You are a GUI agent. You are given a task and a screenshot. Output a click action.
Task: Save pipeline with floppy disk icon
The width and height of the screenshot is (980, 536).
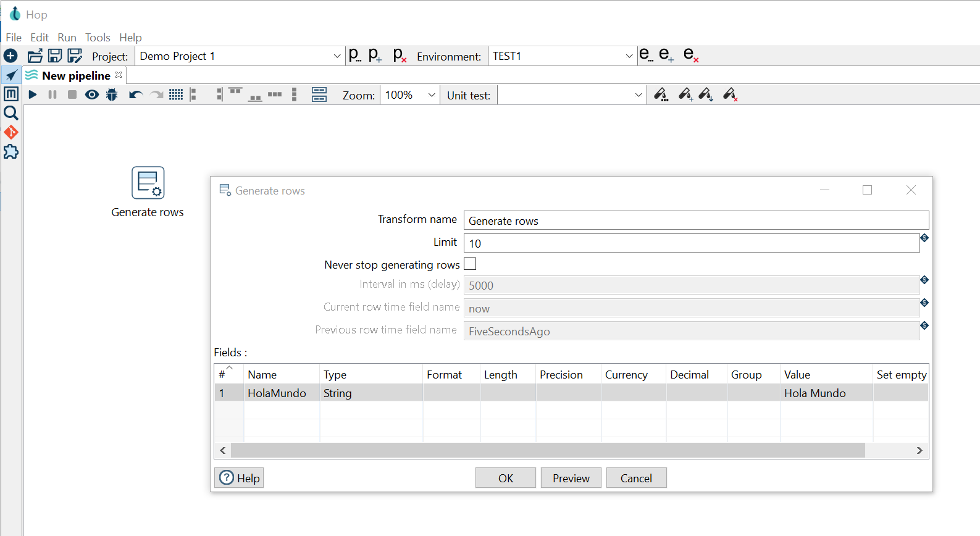(x=55, y=56)
